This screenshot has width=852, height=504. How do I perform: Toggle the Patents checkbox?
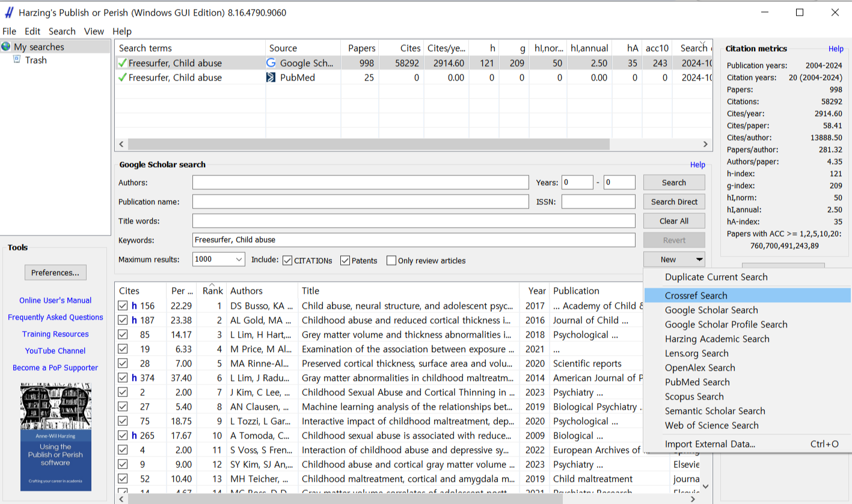(345, 260)
